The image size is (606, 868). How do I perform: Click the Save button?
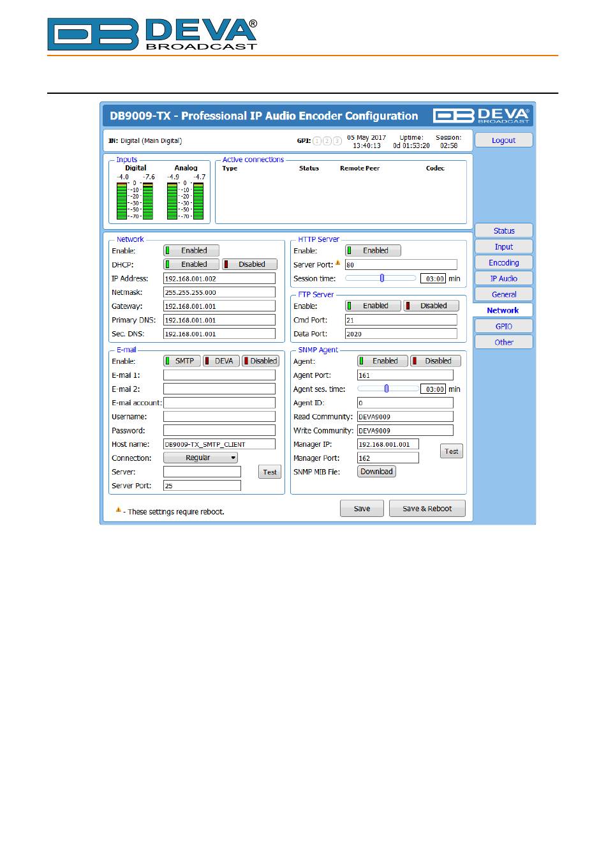click(362, 509)
